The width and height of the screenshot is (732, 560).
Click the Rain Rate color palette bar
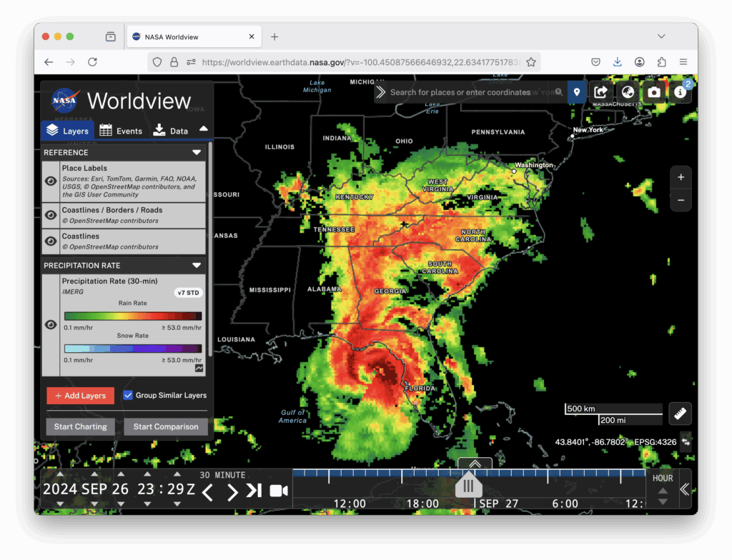click(133, 316)
